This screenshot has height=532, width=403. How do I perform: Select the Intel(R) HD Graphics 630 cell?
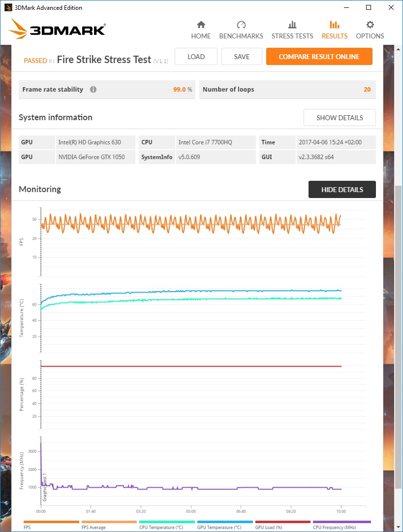coord(95,142)
